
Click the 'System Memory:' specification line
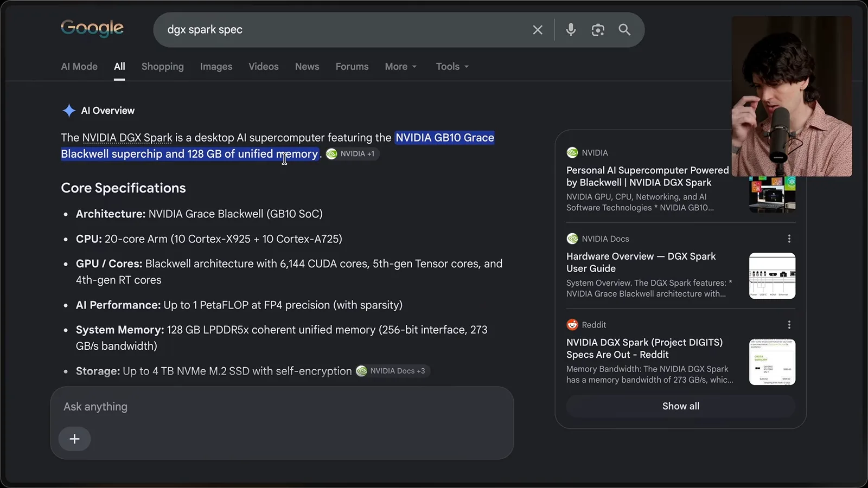282,338
